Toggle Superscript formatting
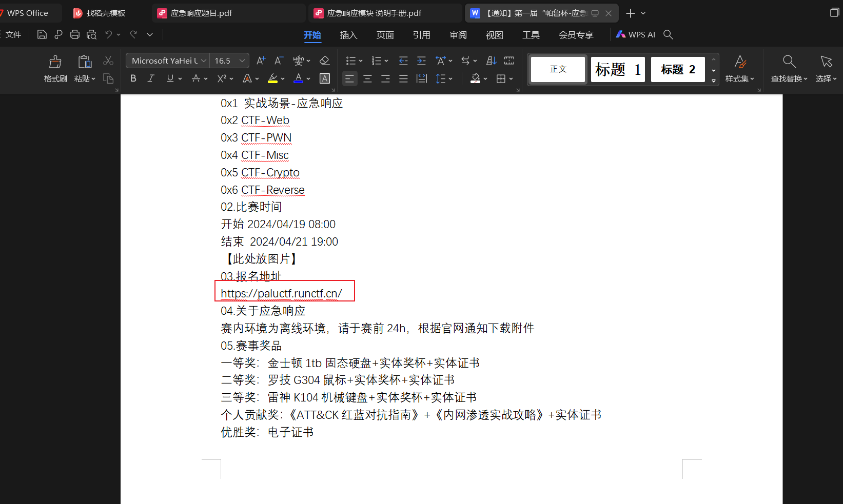843x504 pixels. [222, 78]
